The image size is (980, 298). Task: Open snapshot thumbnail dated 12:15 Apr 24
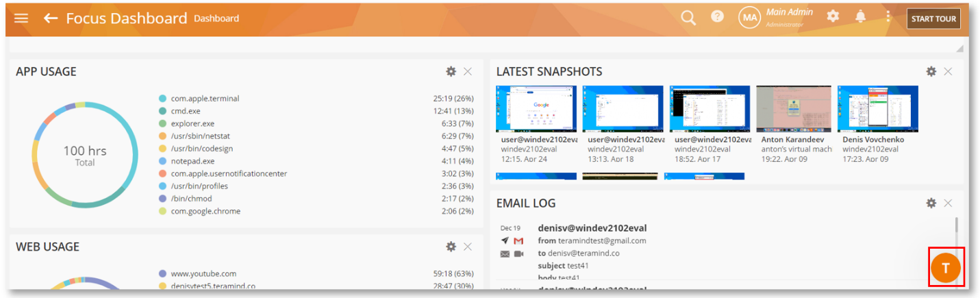click(x=536, y=109)
